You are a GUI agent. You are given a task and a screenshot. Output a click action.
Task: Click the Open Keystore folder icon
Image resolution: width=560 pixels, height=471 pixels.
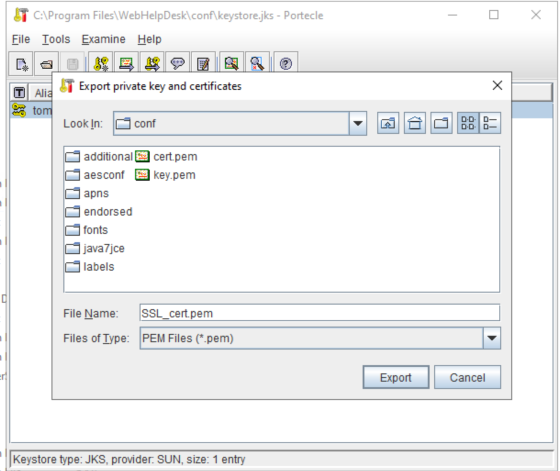(46, 64)
